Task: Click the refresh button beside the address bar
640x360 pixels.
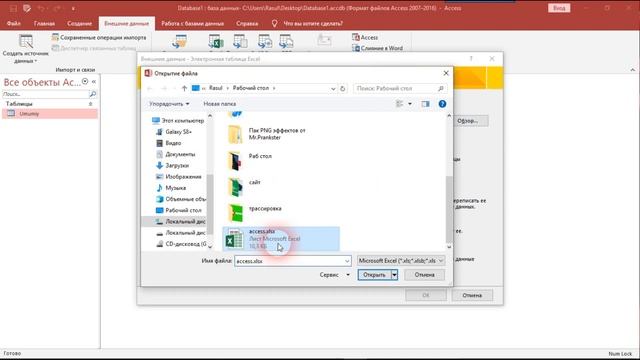Action: tap(343, 88)
